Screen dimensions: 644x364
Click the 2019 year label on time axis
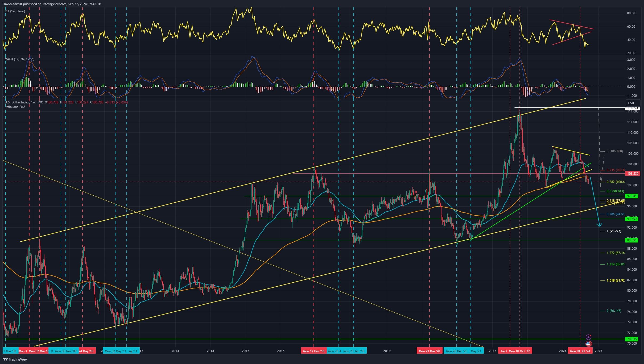[387, 351]
